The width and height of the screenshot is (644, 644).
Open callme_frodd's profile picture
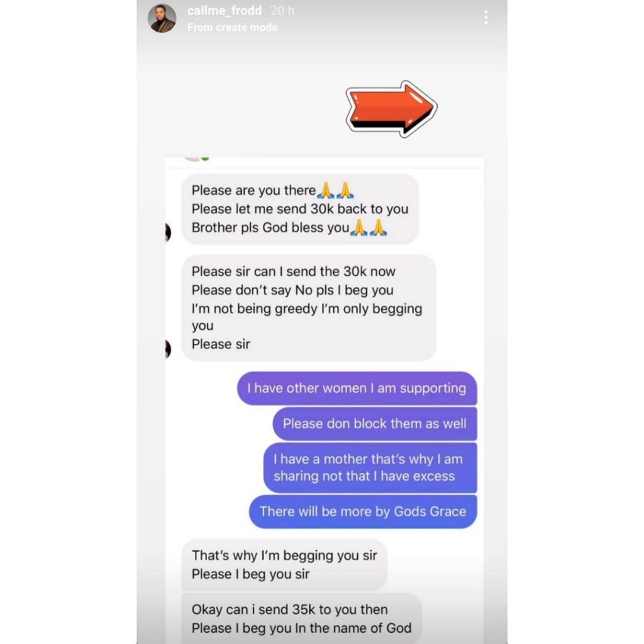pos(162,18)
